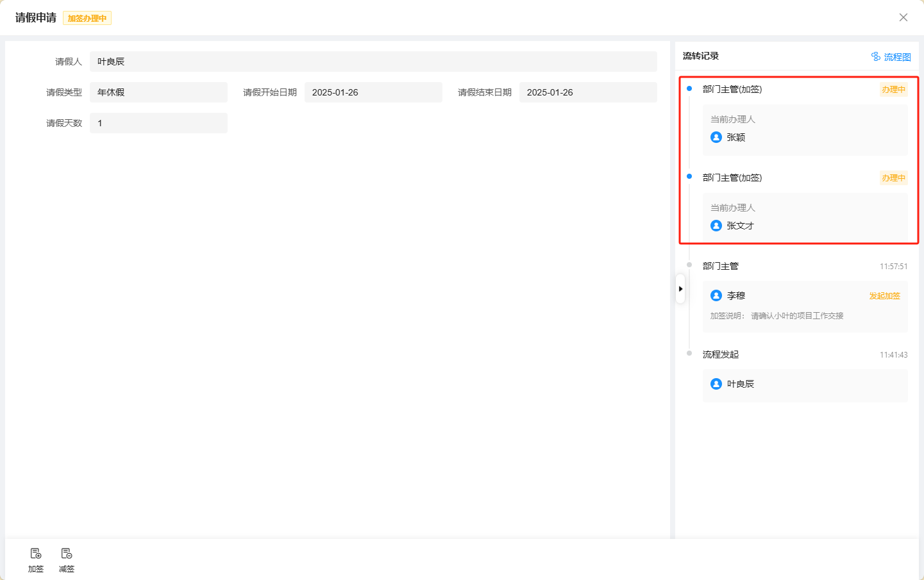Open the 请假开始日期 date field

click(373, 92)
